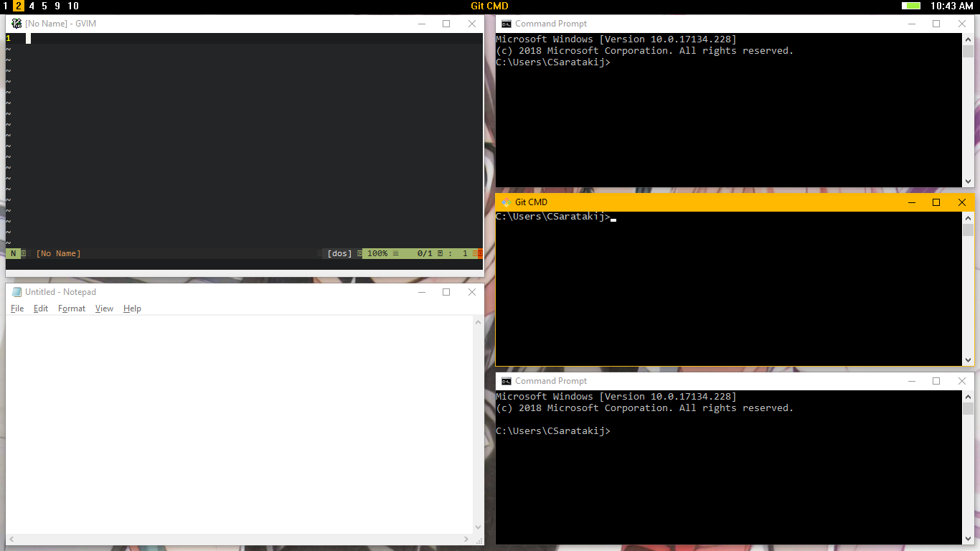Screen dimensions: 980x551
Task: Click the Git CMD scrollbar up arrow
Action: point(969,217)
